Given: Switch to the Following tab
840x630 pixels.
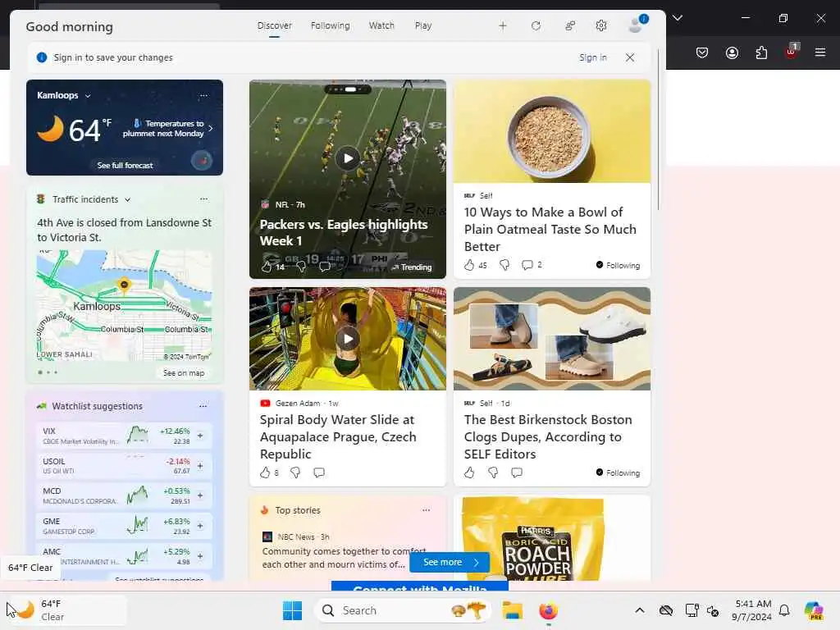Looking at the screenshot, I should point(330,25).
